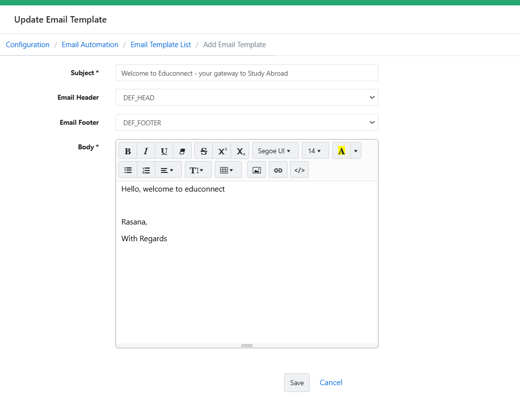Underline the selected body text
The image size is (520, 420).
[164, 151]
